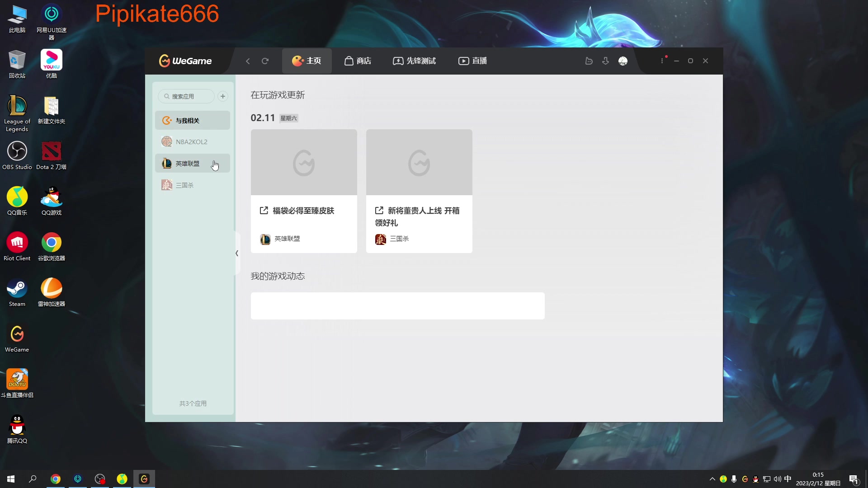Viewport: 868px width, 488px height.
Task: Click the empty 我的游戏动态 panel
Action: (x=398, y=306)
